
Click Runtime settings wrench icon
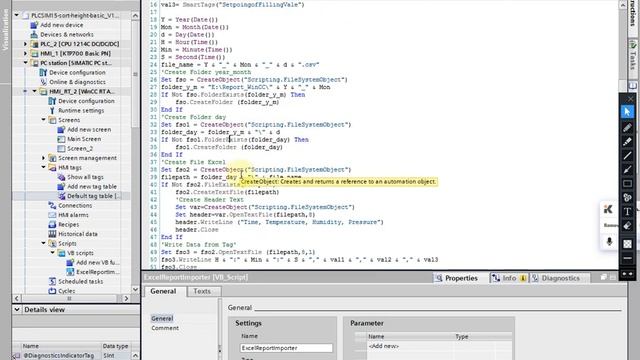pyautogui.click(x=52, y=110)
